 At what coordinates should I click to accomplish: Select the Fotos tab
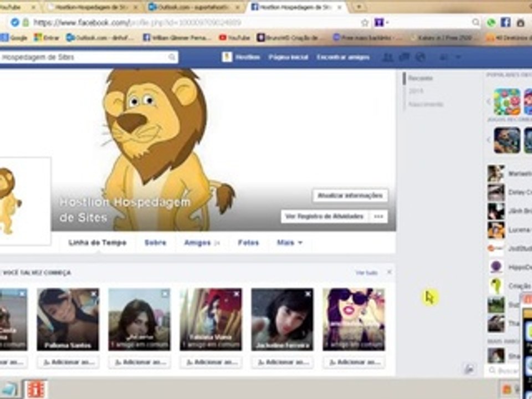[x=248, y=243]
